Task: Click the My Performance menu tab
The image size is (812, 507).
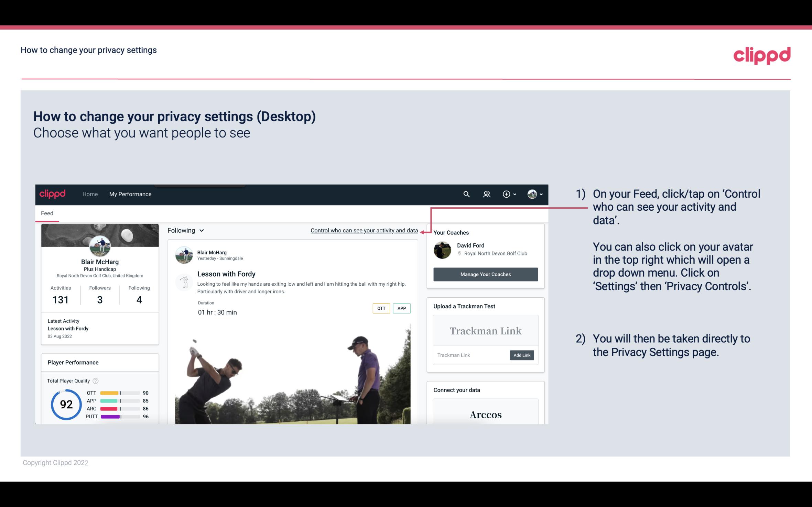Action: click(x=130, y=194)
